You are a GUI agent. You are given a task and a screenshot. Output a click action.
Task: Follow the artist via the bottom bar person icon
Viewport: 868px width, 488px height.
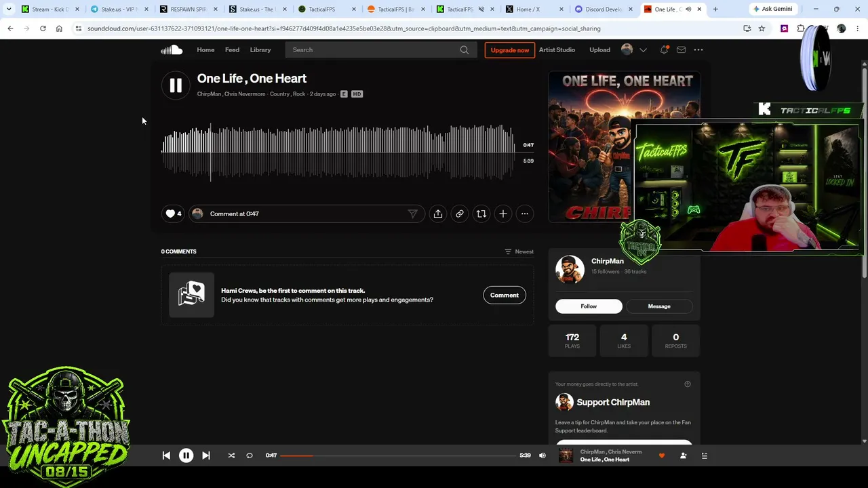click(684, 455)
